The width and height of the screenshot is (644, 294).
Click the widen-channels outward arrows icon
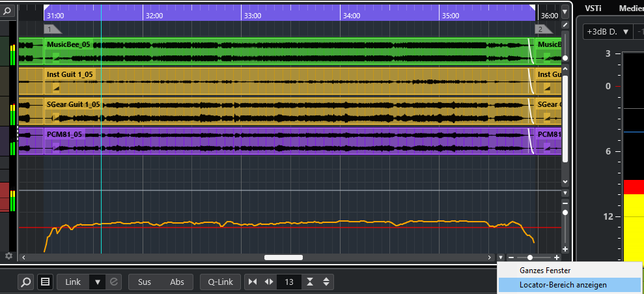pos(269,282)
